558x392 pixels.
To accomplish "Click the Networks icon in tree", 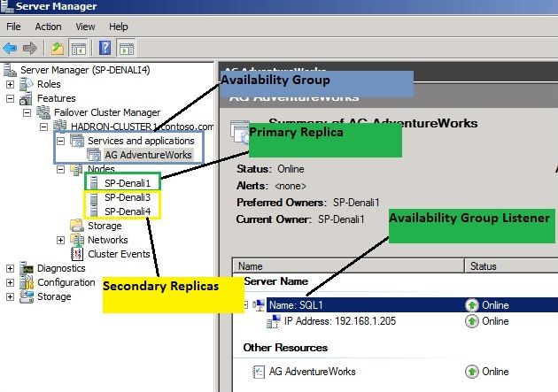I will [77, 240].
